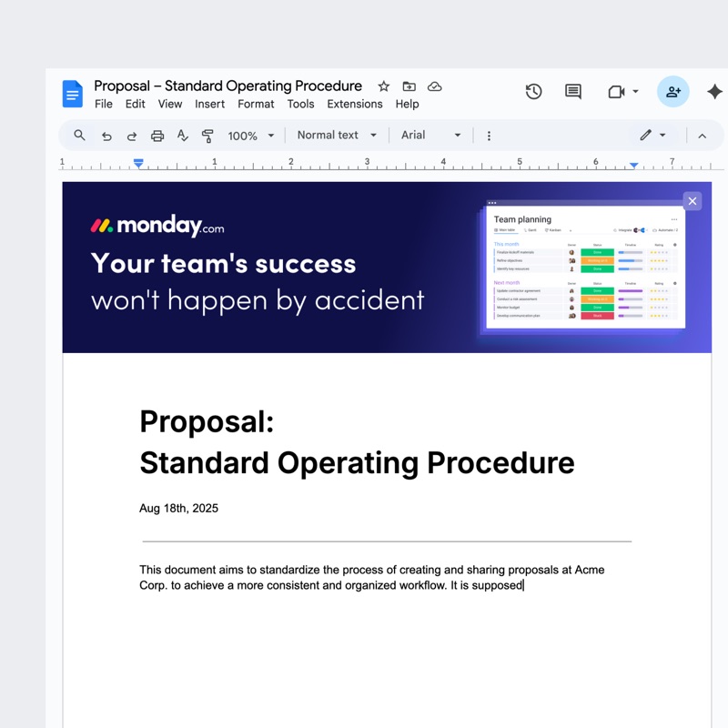Click the pencil editing mode icon
Screen dimensions: 728x728
tap(645, 135)
